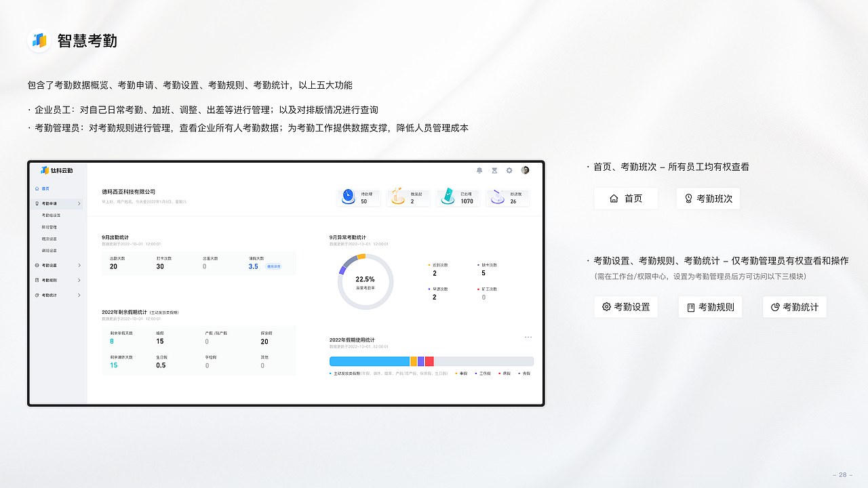Screen dimensions: 868x488
Task: Click blue segment of holiday usage bar
Action: pyautogui.click(x=370, y=361)
